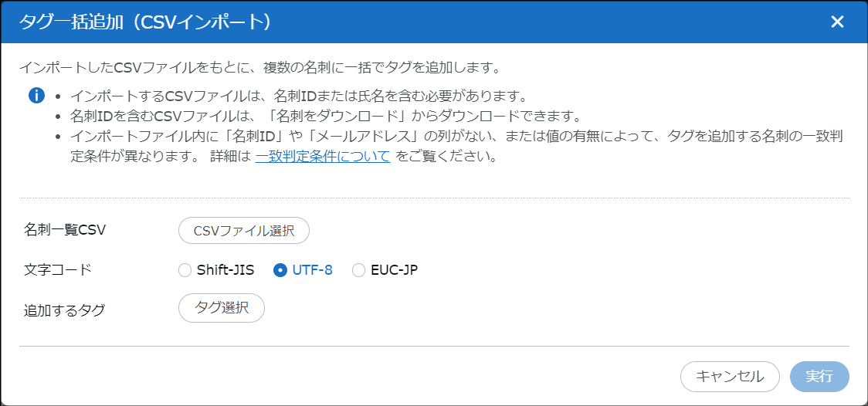Screen dimensions: 868x406
Task: Open the 一致判定条件について link
Action: click(322, 157)
